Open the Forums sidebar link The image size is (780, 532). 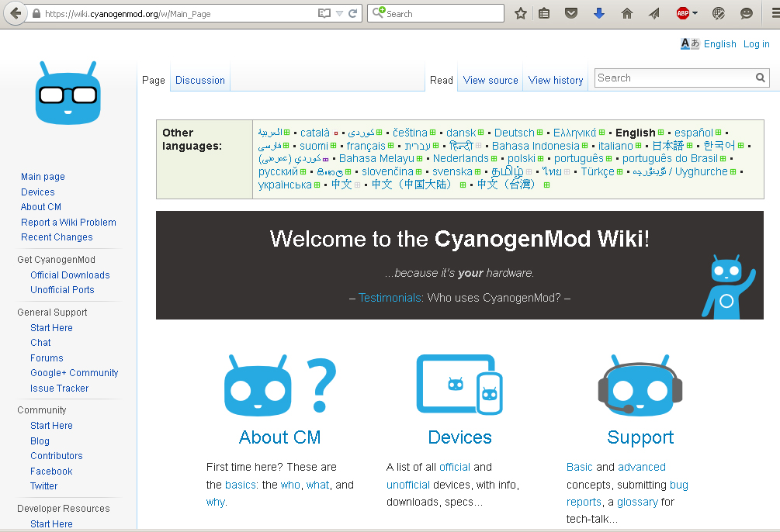click(x=47, y=358)
